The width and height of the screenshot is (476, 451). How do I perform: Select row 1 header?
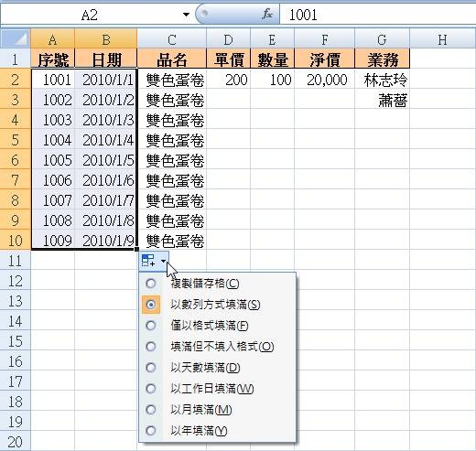[16, 59]
